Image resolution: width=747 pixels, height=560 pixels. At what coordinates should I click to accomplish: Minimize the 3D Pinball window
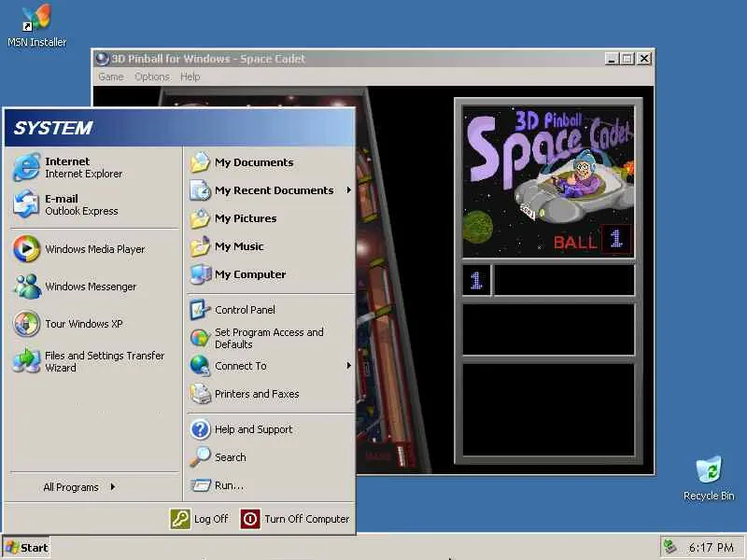(x=613, y=59)
